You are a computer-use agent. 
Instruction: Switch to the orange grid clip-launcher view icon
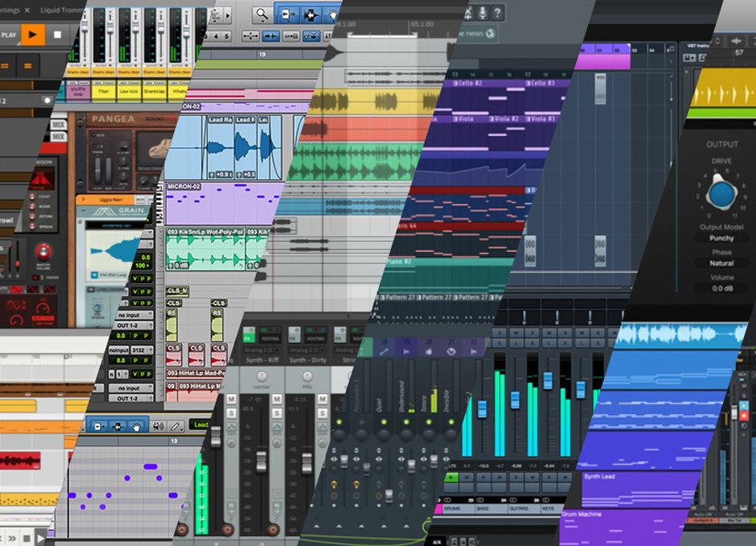click(6, 66)
